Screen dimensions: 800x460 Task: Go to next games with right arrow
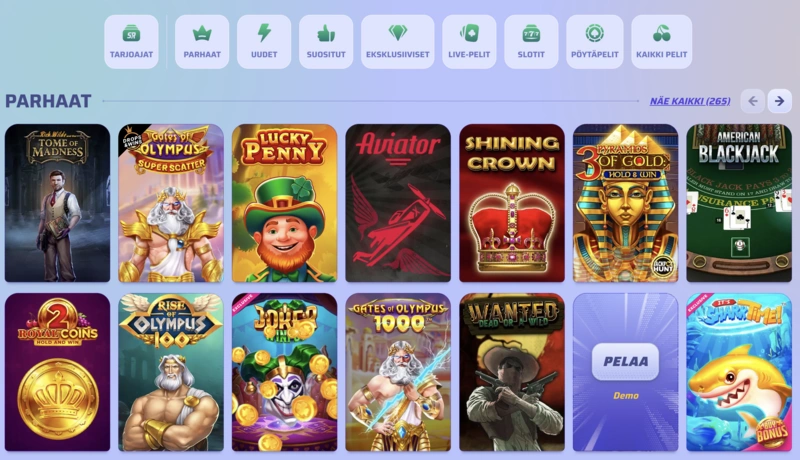pos(780,101)
